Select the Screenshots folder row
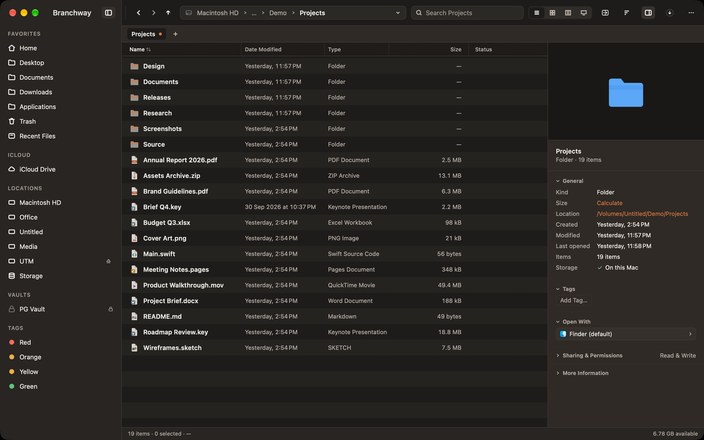This screenshot has width=704, height=440. pos(334,129)
